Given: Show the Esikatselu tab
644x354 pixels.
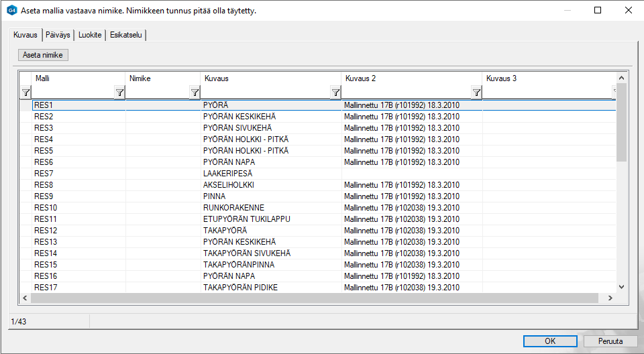Looking at the screenshot, I should 125,35.
